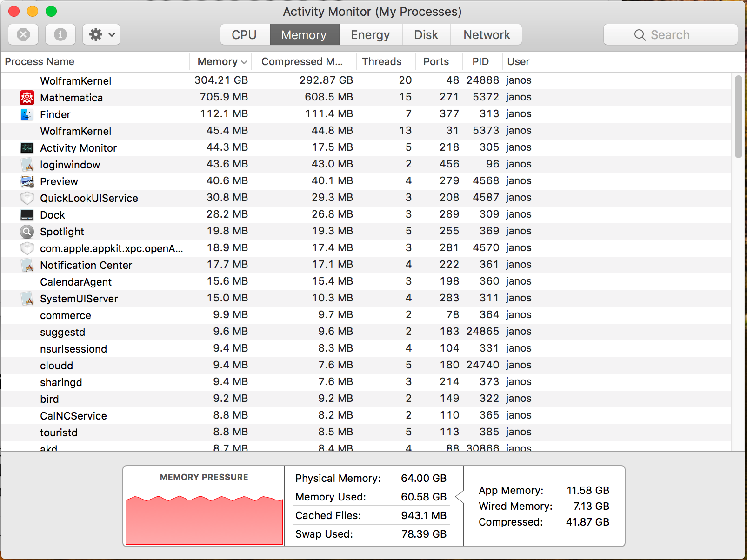Image resolution: width=747 pixels, height=560 pixels.
Task: Click the vertical scrollbar thumb
Action: tap(739, 117)
